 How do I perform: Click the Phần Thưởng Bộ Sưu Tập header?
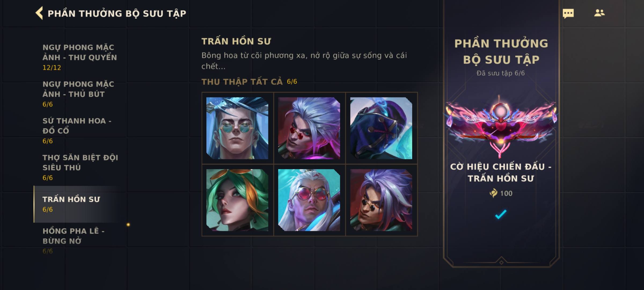(x=117, y=13)
